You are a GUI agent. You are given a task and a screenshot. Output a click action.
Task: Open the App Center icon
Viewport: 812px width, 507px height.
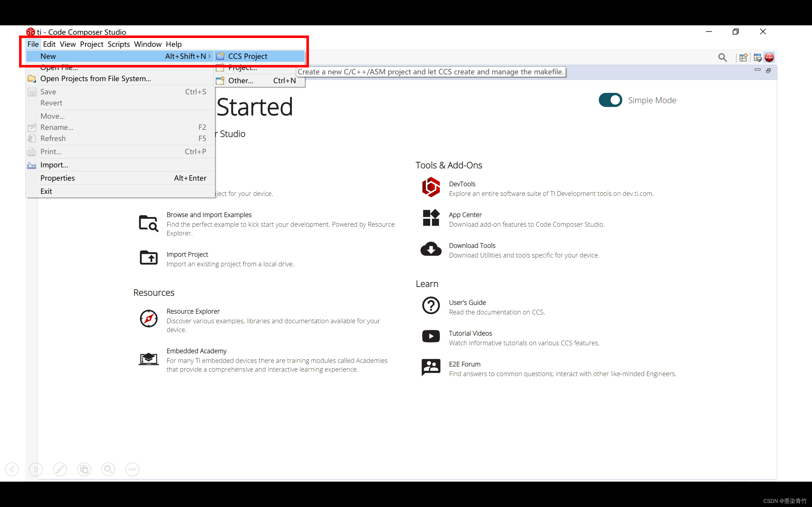(431, 218)
